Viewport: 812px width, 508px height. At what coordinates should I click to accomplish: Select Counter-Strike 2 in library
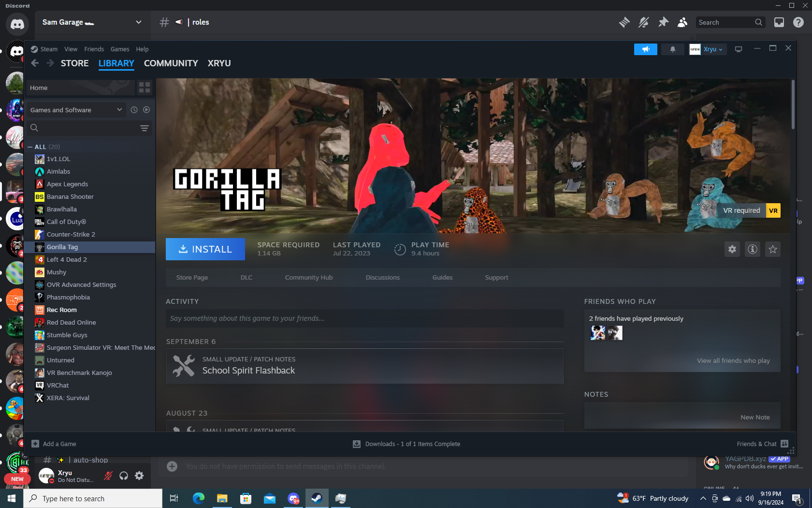click(x=90, y=235)
